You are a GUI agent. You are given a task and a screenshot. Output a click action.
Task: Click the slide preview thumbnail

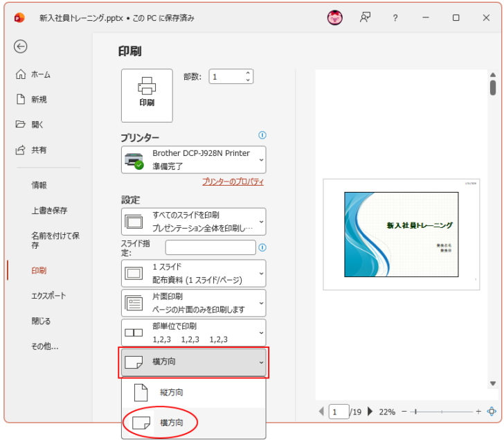(x=401, y=234)
